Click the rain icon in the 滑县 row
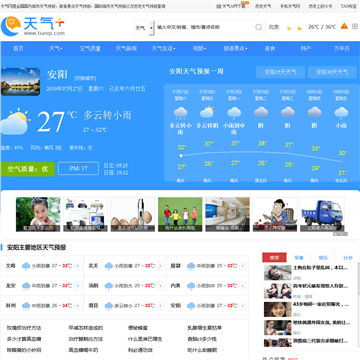 [x=109, y=306]
